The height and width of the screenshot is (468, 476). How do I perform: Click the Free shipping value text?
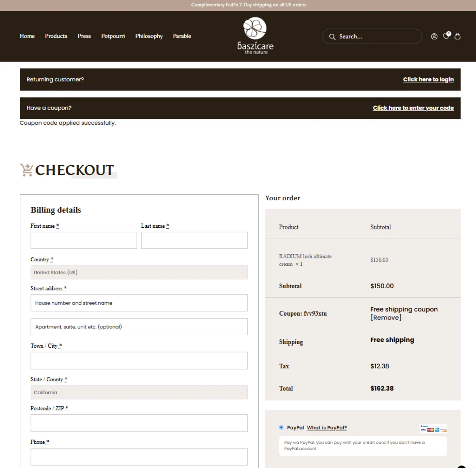pyautogui.click(x=392, y=340)
